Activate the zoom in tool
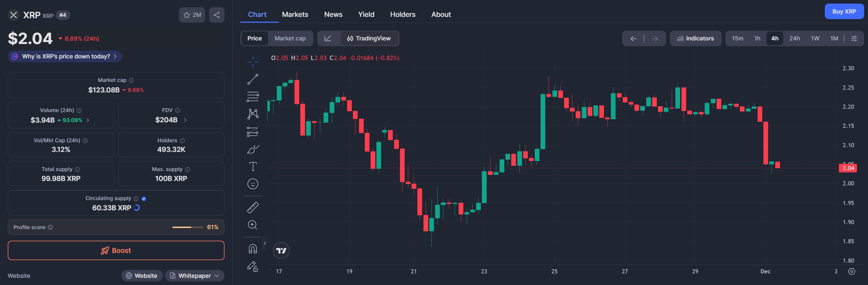Image resolution: width=868 pixels, height=285 pixels. pos(253,225)
